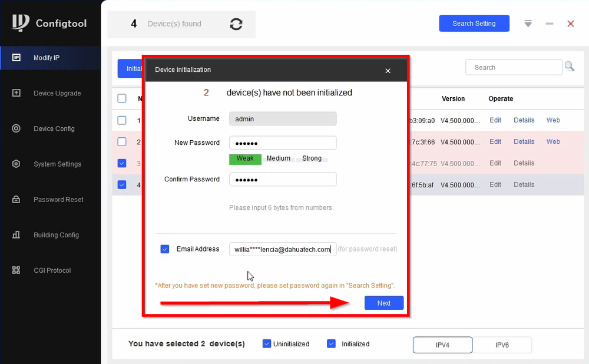Click the Confirm Password input field
Image resolution: width=589 pixels, height=364 pixels.
pyautogui.click(x=283, y=179)
